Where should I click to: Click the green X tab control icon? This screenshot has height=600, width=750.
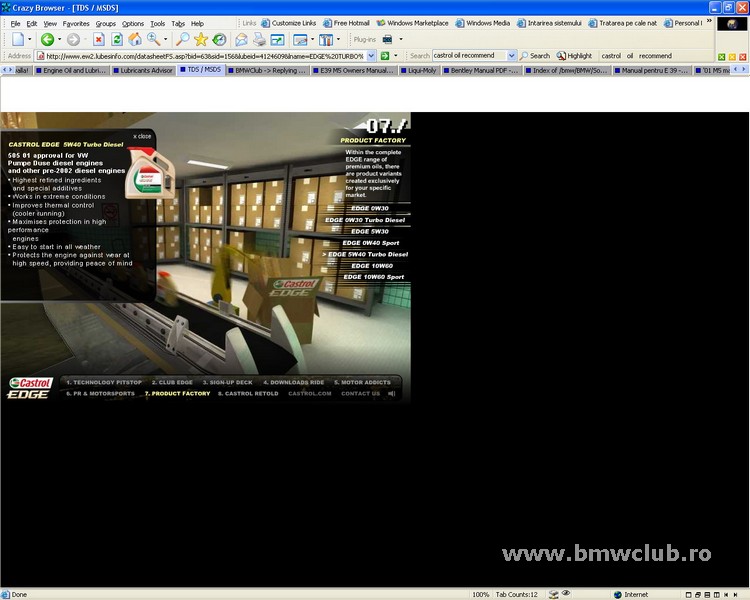coord(722,57)
